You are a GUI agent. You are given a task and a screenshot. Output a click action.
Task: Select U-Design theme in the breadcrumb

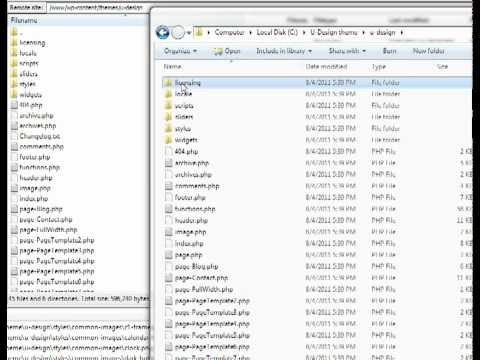pos(334,32)
